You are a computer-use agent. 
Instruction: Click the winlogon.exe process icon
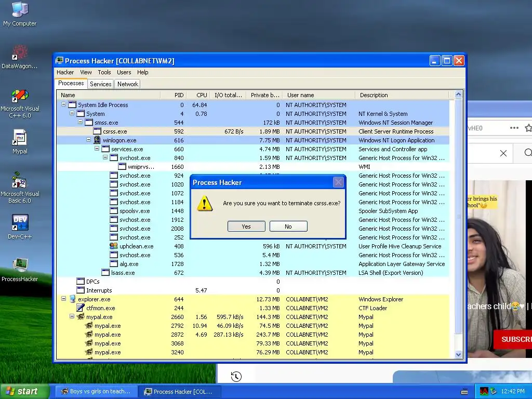pyautogui.click(x=97, y=140)
